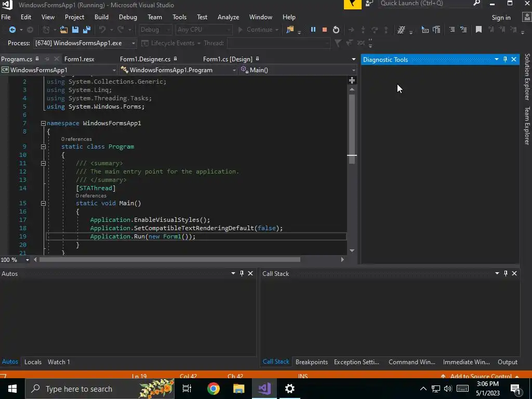Stop debugging with red square icon

pos(324,30)
